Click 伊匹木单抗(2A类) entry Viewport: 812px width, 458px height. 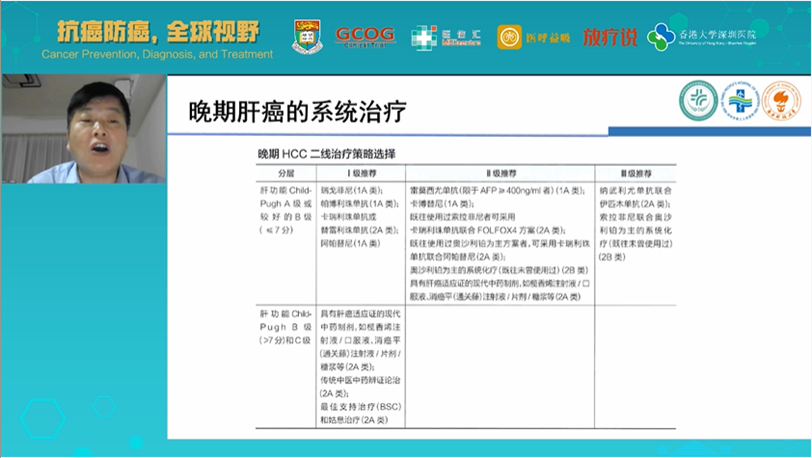(x=635, y=204)
